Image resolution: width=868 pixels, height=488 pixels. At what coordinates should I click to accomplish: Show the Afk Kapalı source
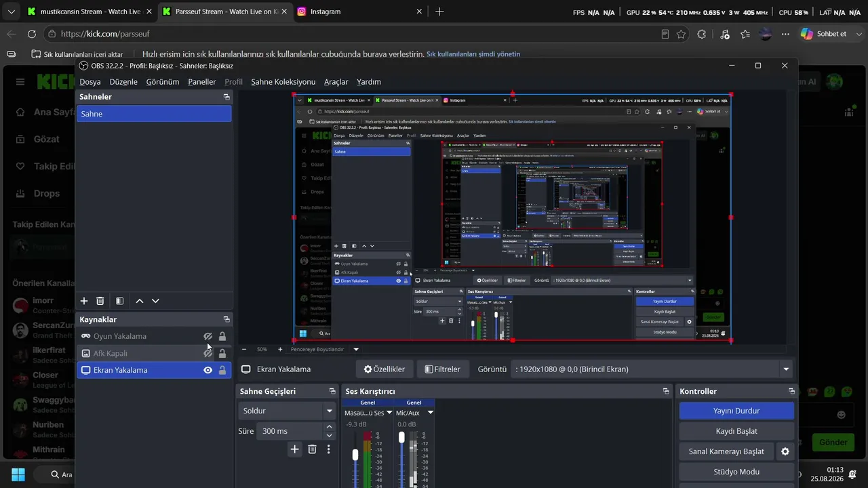[208, 353]
